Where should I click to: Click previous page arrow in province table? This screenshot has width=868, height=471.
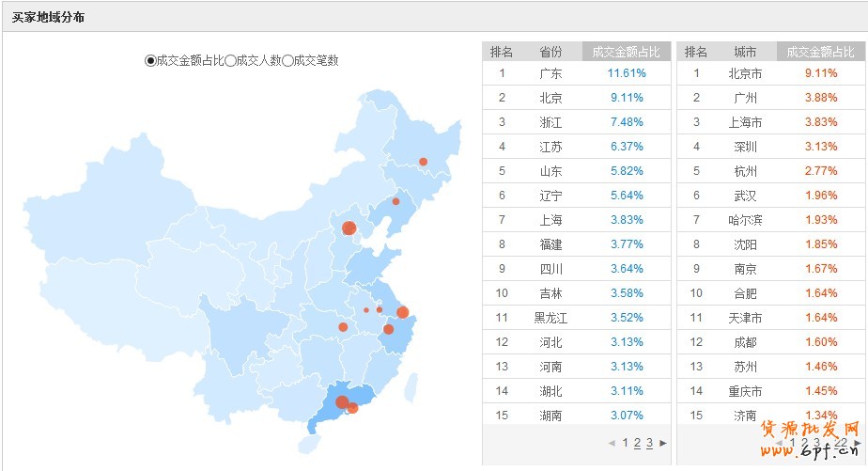[612, 443]
